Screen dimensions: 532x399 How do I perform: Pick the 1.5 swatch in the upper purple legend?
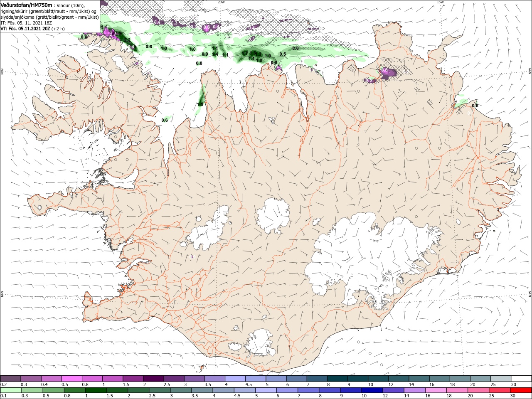click(133, 379)
